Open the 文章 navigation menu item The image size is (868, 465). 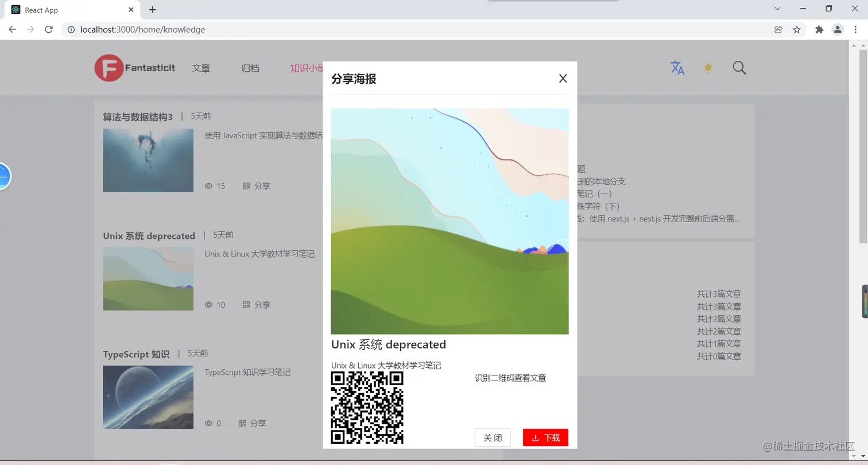[201, 68]
